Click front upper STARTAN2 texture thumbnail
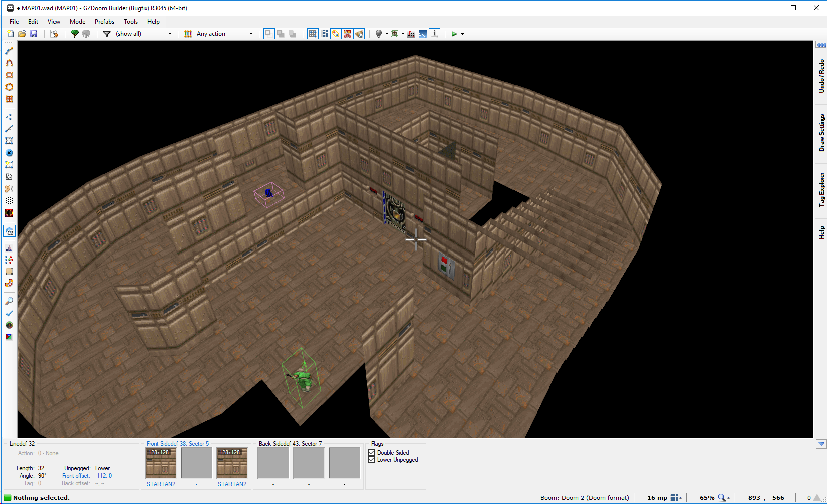 coord(161,463)
